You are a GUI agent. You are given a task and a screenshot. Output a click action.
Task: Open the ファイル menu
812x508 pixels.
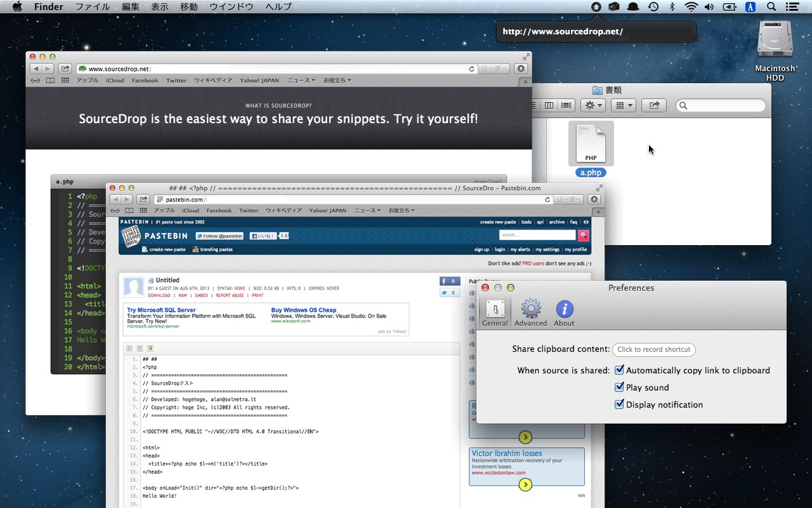pos(93,7)
